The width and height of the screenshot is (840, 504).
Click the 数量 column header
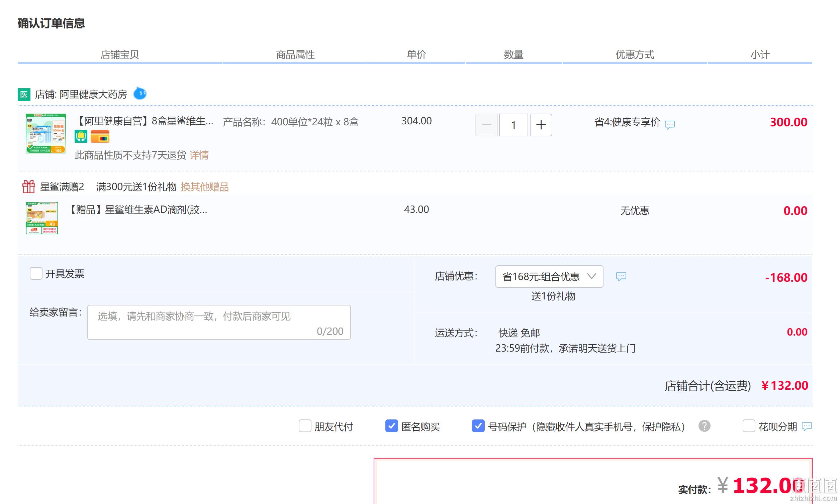(513, 54)
